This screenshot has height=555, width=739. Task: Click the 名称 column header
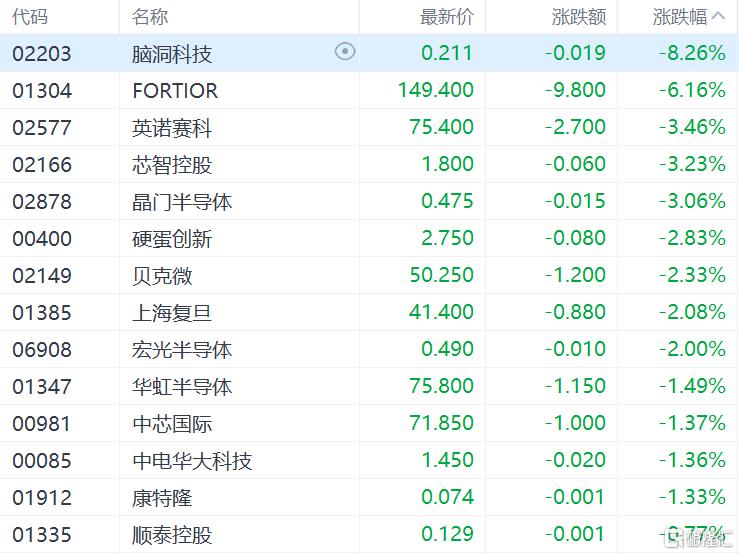click(x=150, y=17)
